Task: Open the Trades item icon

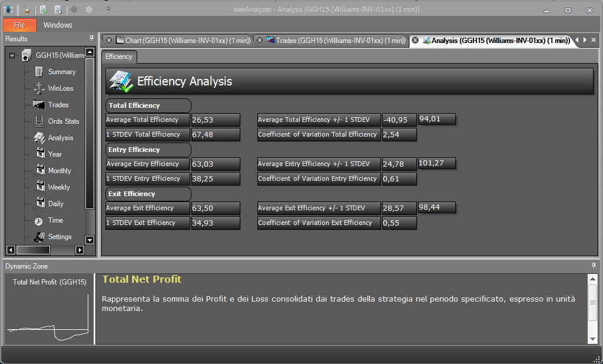Action: (x=38, y=105)
